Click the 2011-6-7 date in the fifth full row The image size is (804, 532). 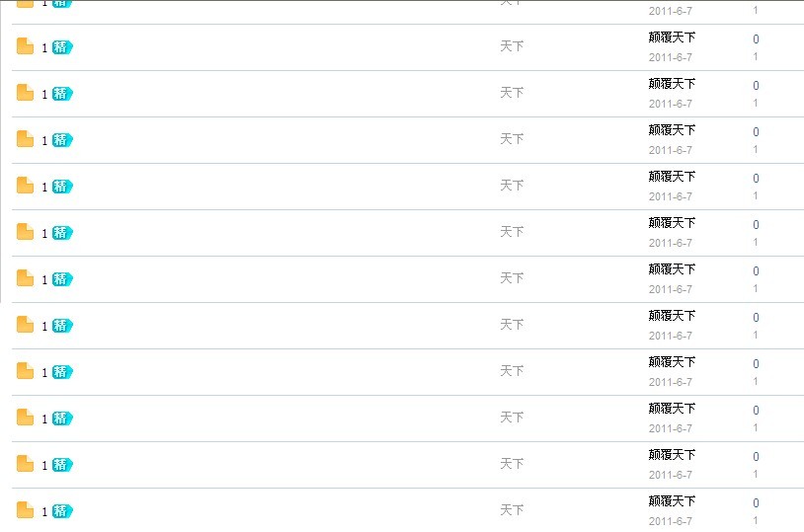point(671,243)
